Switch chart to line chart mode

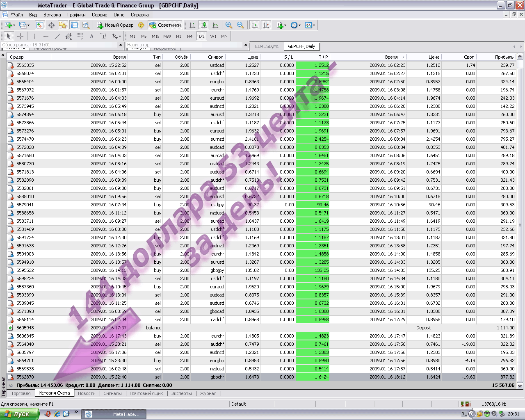[215, 25]
